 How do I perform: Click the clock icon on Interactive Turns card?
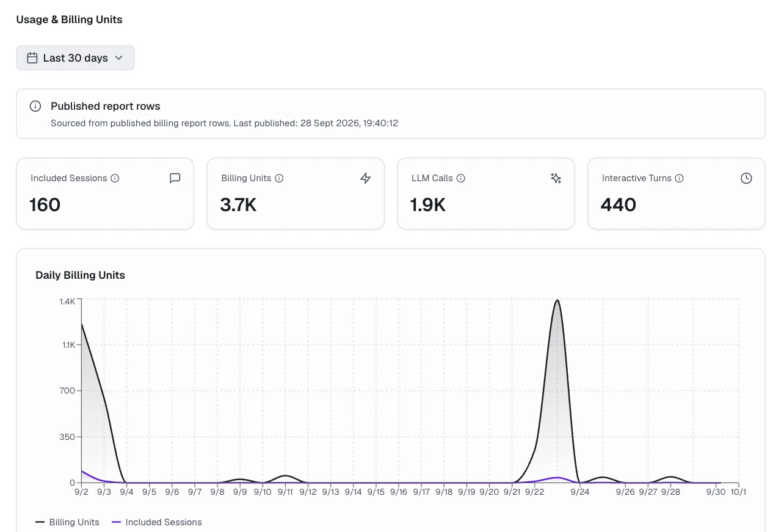tap(746, 178)
